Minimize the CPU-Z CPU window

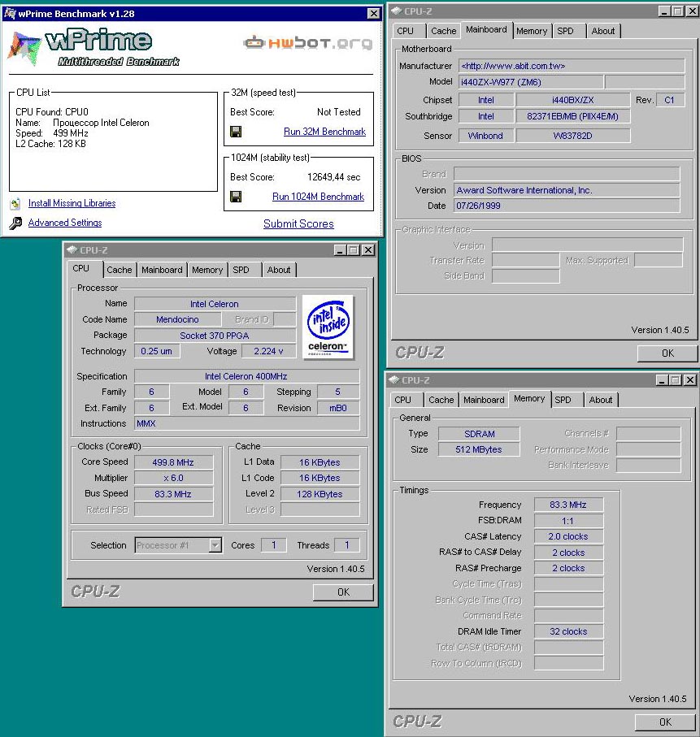pos(340,250)
